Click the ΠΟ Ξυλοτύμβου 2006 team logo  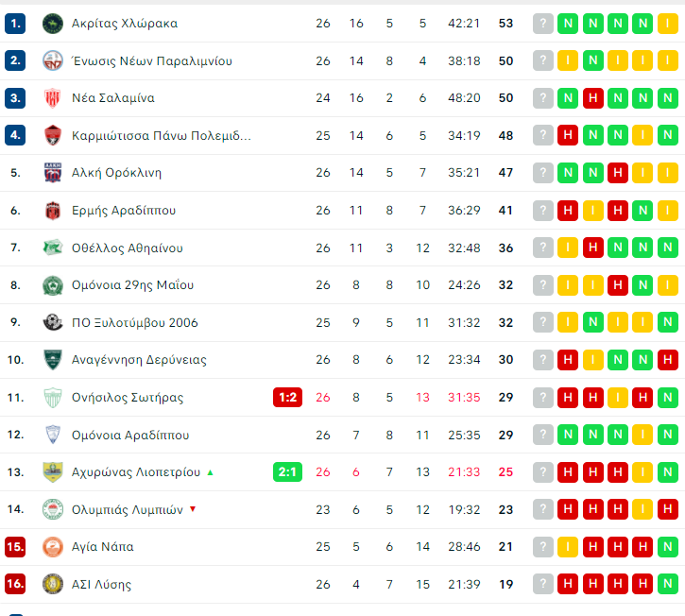53,323
